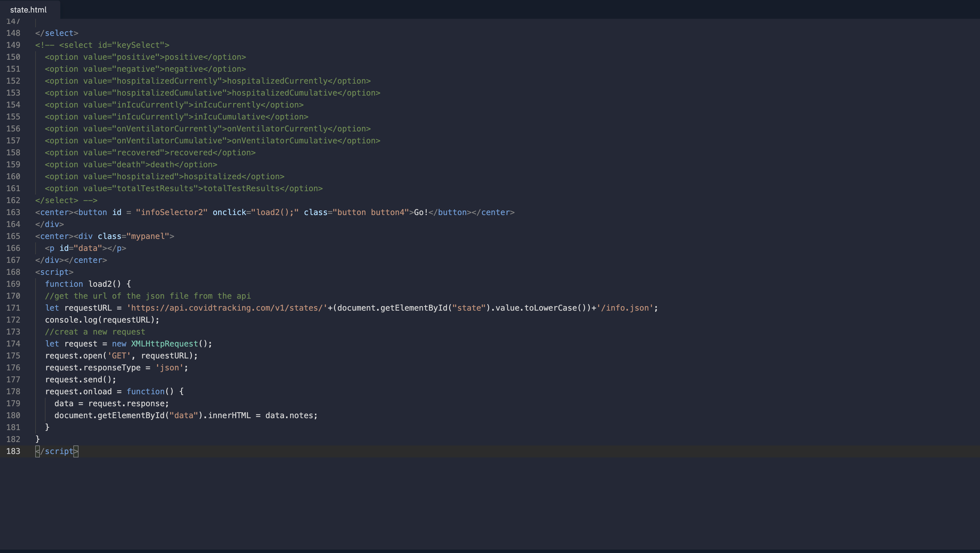Click the 'GET' string in request.open
Image resolution: width=980 pixels, height=553 pixels.
pos(119,356)
